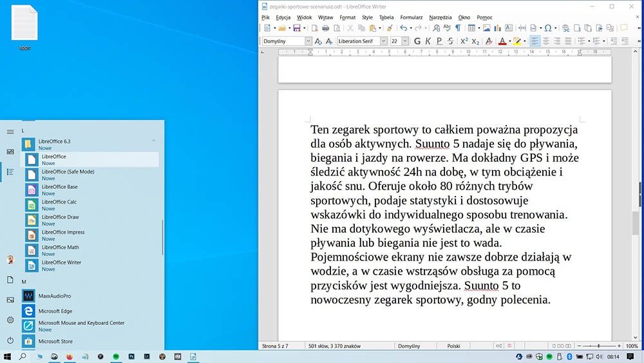This screenshot has height=363, width=644.
Task: Open the Liberation Serif font name dropdown
Action: pos(383,41)
